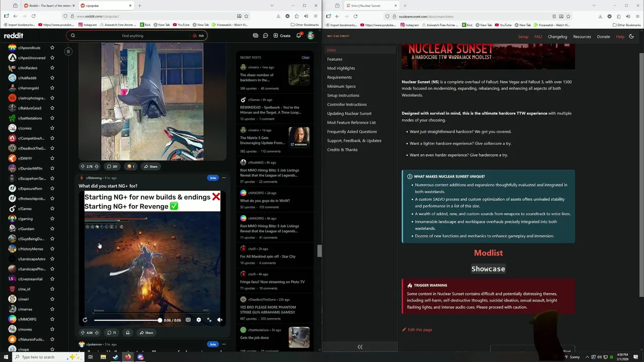Join r/Eldenring with the Join button

tap(213, 178)
